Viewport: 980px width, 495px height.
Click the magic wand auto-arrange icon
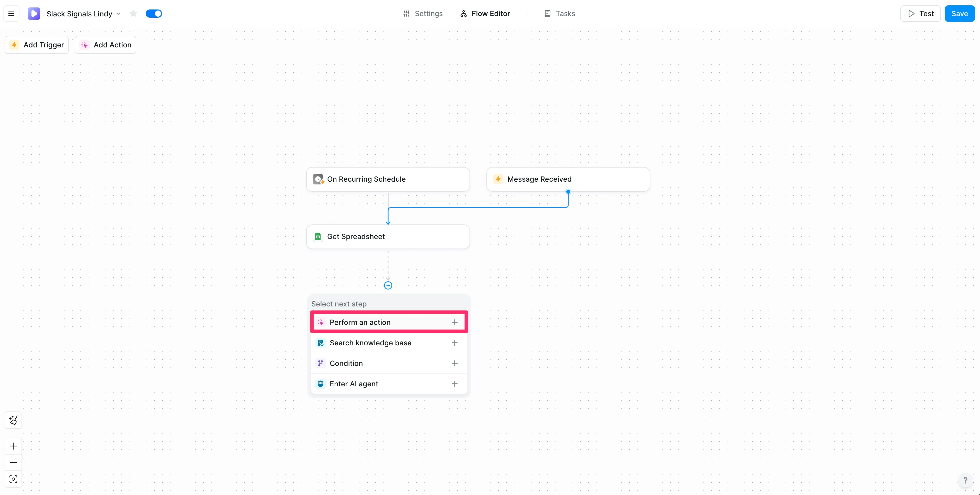coord(13,420)
